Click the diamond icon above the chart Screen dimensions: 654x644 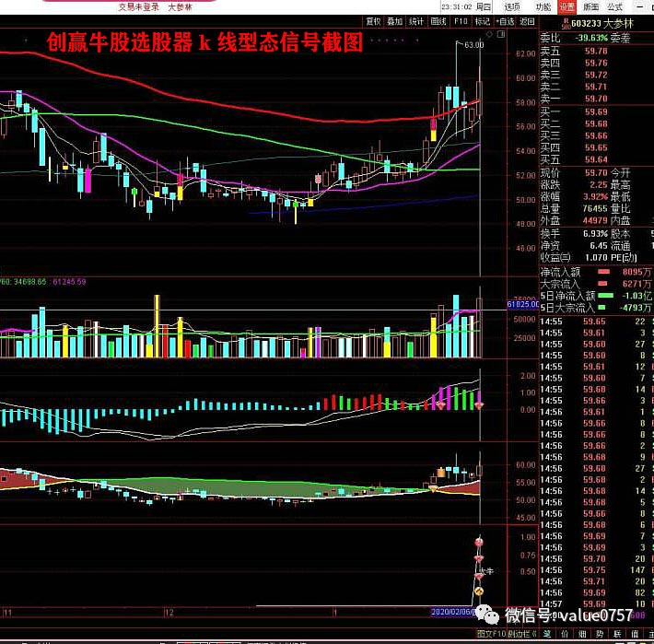click(490, 34)
